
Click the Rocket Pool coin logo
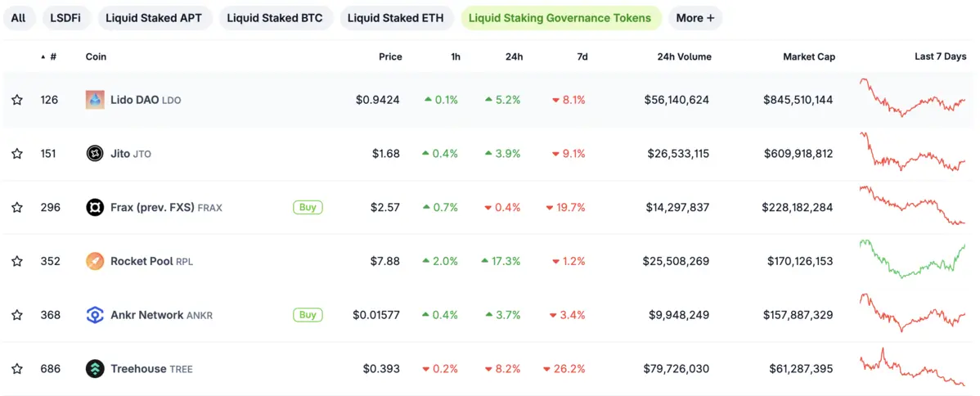coord(95,262)
